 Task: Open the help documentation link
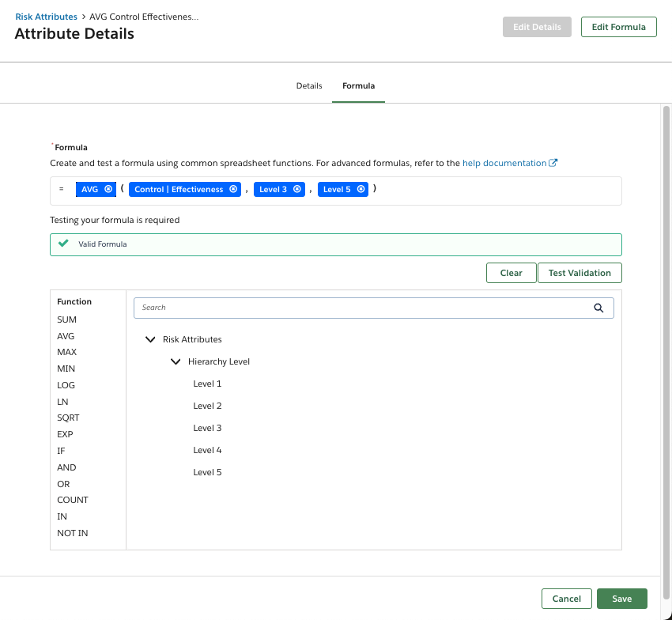[x=507, y=162]
